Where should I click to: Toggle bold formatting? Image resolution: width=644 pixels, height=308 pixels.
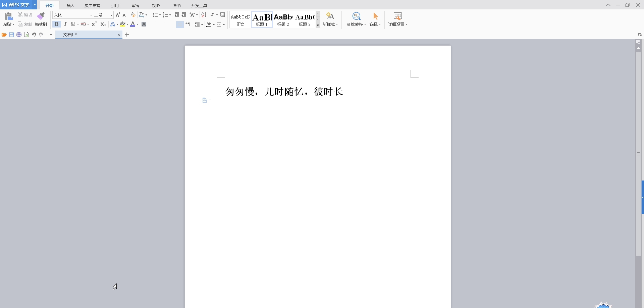click(57, 24)
